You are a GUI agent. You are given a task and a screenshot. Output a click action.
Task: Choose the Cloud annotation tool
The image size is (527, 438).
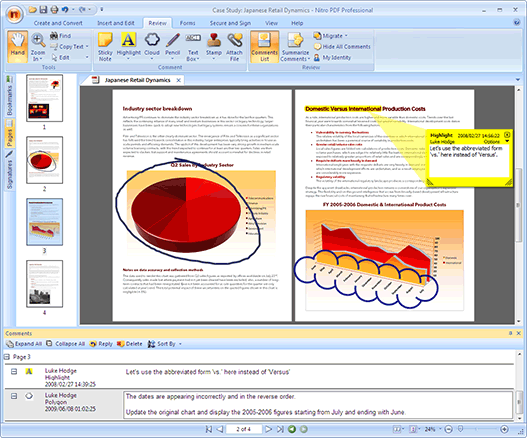(152, 47)
